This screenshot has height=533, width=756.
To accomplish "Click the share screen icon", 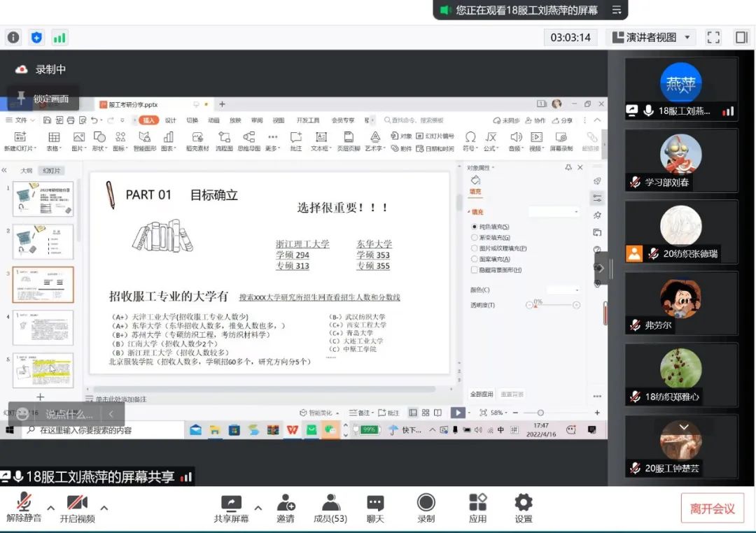I will (231, 504).
